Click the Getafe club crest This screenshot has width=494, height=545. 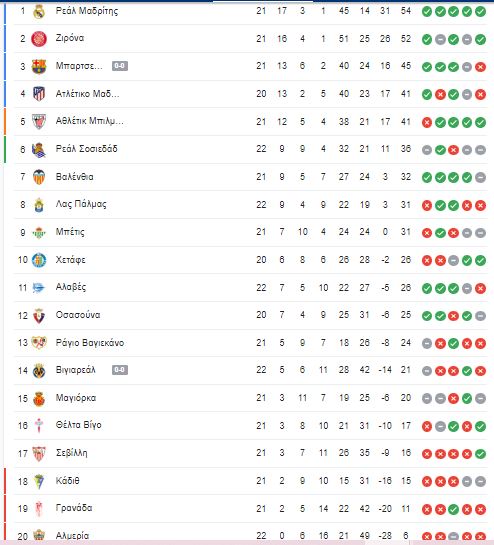[39, 260]
